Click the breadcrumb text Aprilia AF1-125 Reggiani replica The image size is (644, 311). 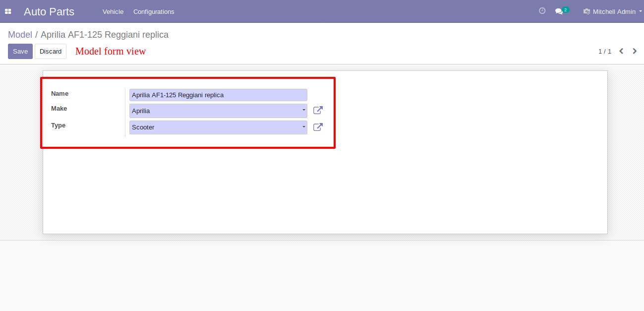(x=105, y=35)
